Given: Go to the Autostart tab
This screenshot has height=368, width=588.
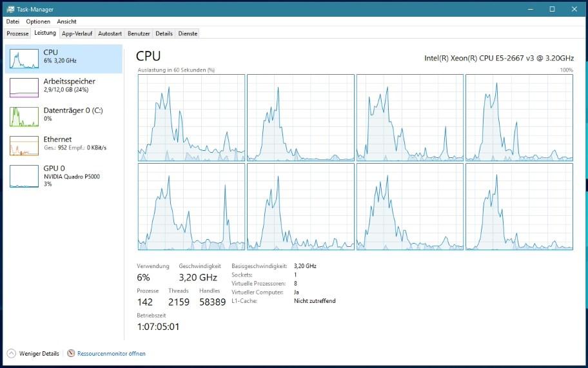Looking at the screenshot, I should coord(110,34).
